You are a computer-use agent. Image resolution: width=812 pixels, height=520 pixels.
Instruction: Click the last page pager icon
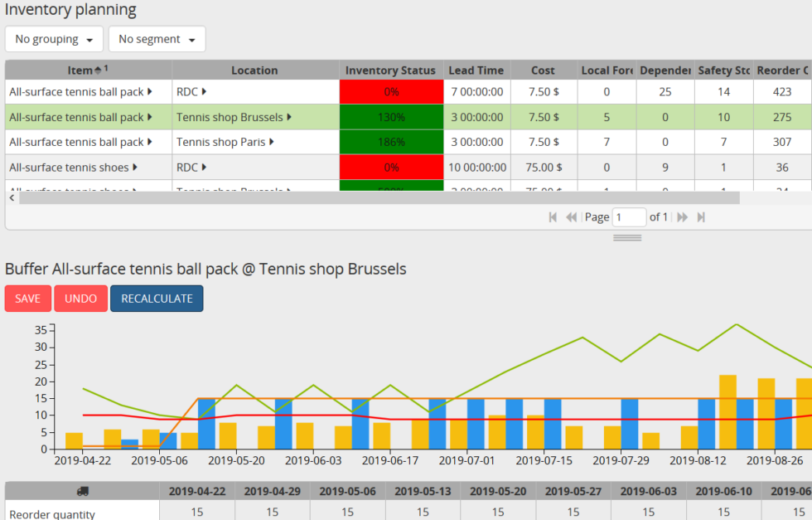701,217
